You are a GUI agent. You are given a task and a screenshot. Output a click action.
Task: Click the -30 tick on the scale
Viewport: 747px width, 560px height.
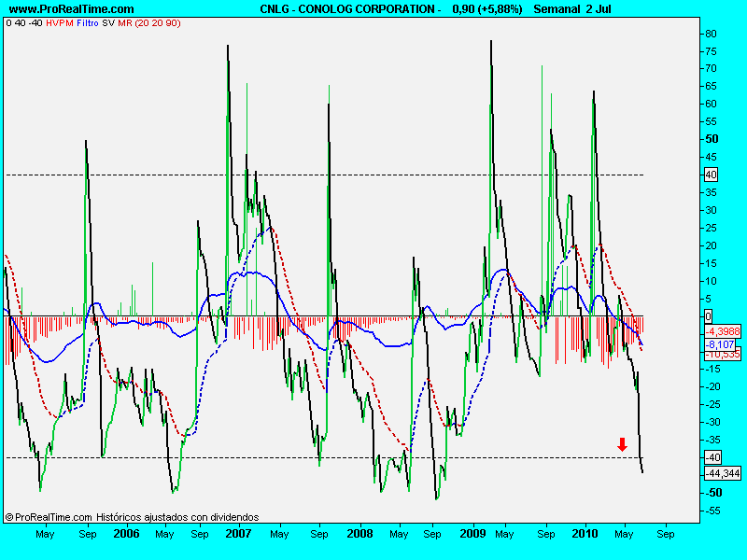[712, 422]
